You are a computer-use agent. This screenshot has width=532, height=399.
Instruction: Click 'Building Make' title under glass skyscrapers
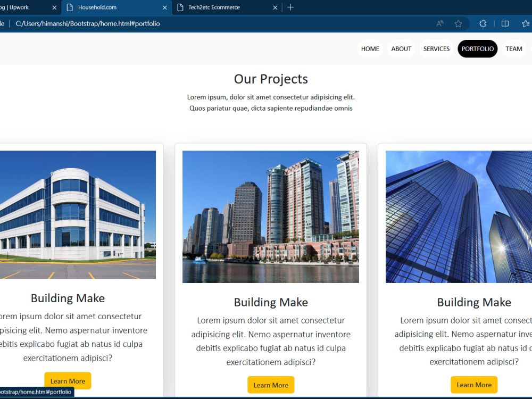pyautogui.click(x=474, y=302)
